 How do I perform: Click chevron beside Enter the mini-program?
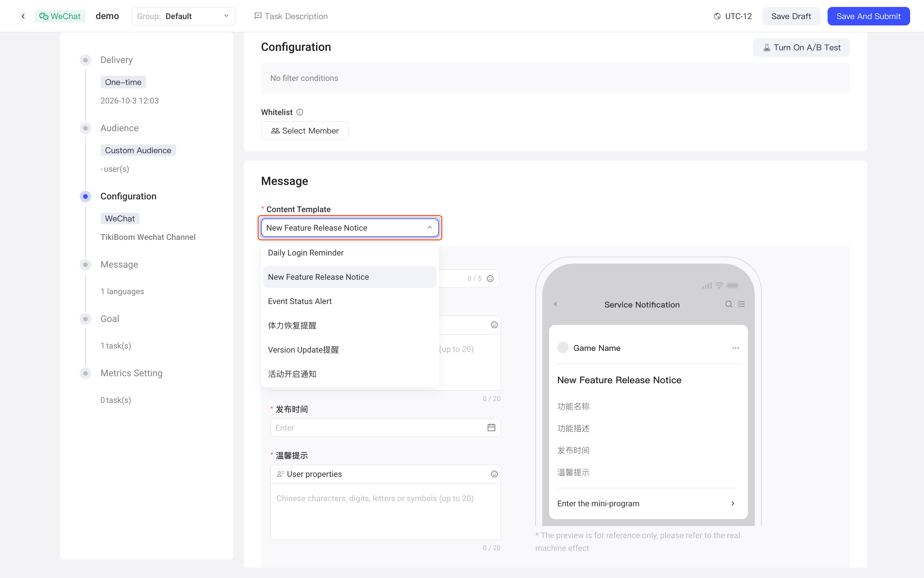point(733,503)
